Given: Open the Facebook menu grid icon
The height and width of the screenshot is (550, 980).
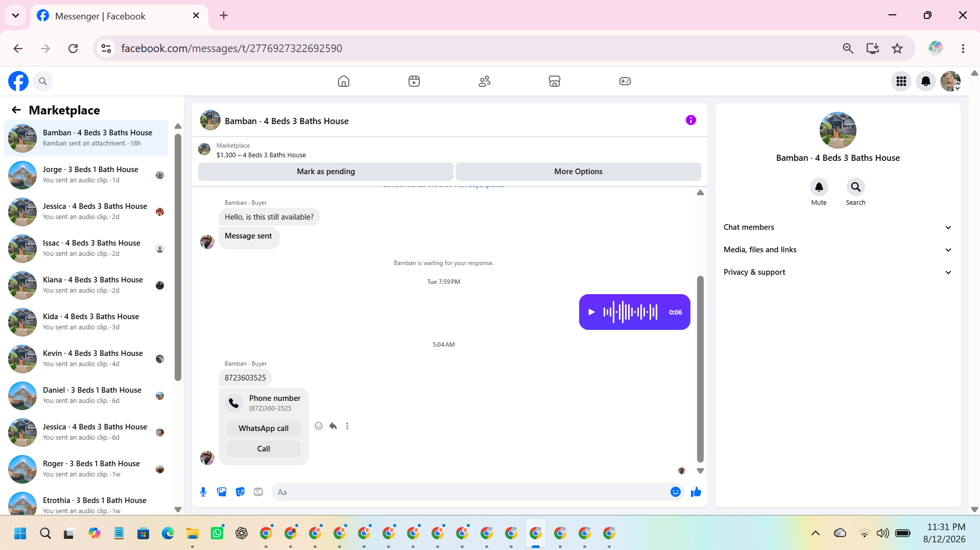Looking at the screenshot, I should tap(901, 81).
